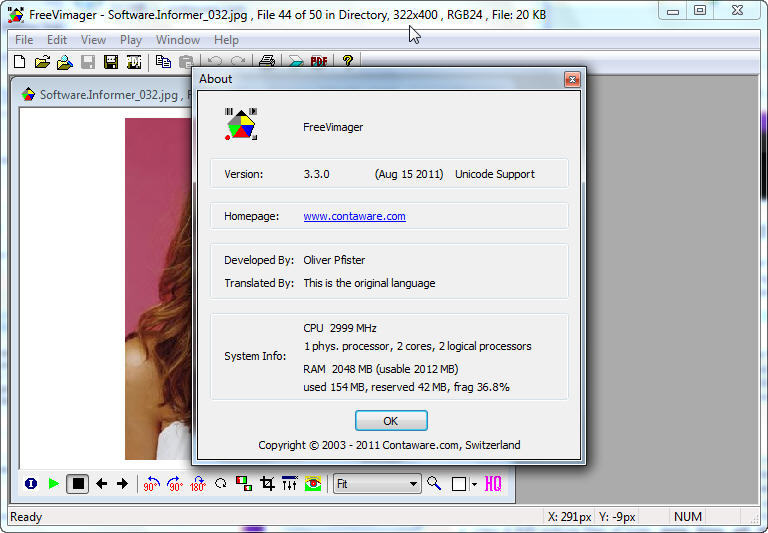Click the red-eye removal icon
The width and height of the screenshot is (768, 533).
pyautogui.click(x=313, y=484)
